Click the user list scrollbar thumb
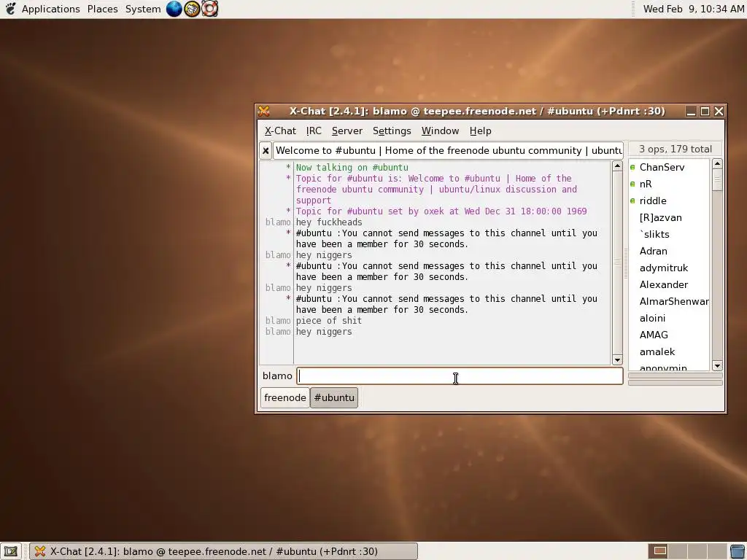 pos(717,181)
